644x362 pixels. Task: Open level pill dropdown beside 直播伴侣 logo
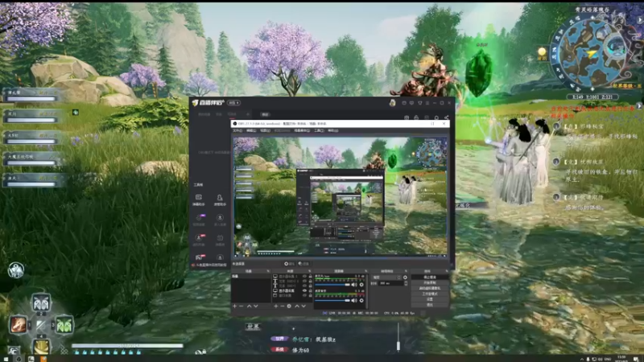234,103
